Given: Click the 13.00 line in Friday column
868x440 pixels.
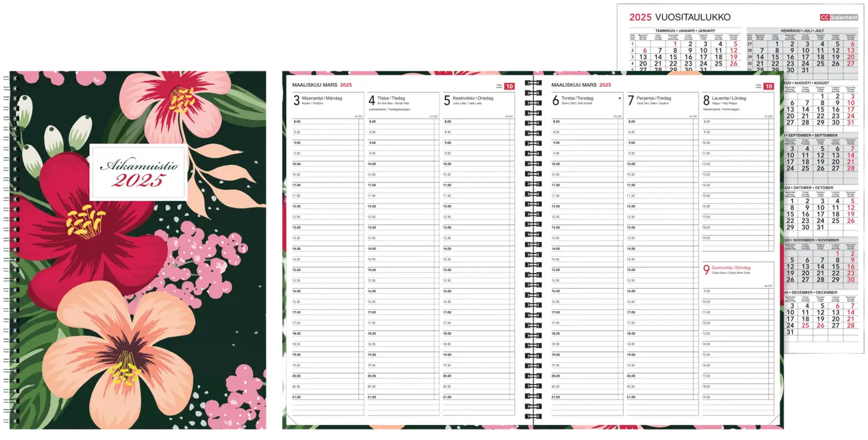Looking at the screenshot, I should click(x=662, y=227).
